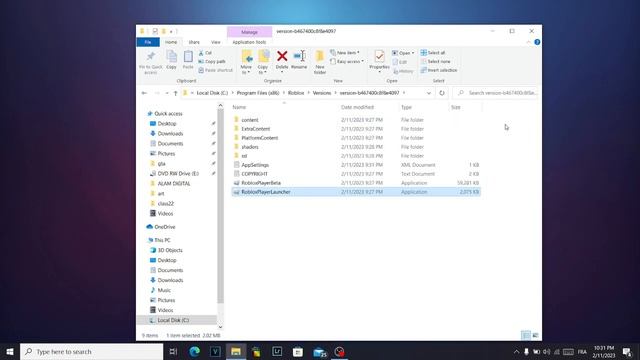
Task: Open This PC in navigation pane
Action: (162, 240)
